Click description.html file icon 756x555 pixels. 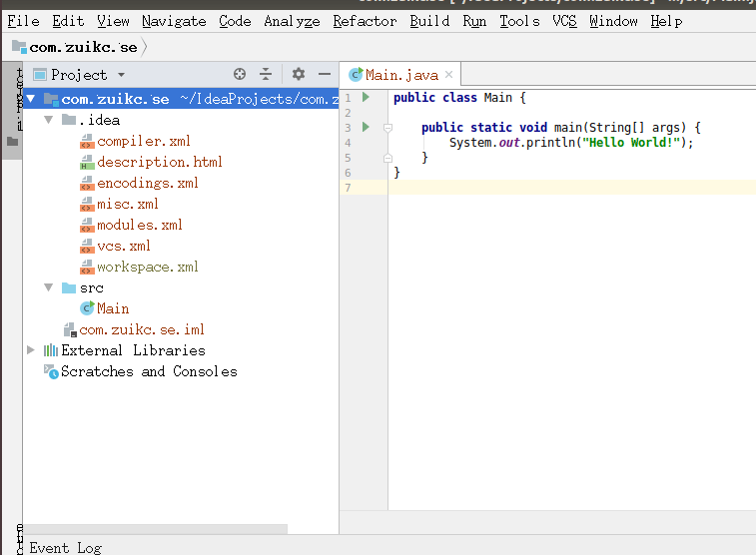pyautogui.click(x=87, y=163)
